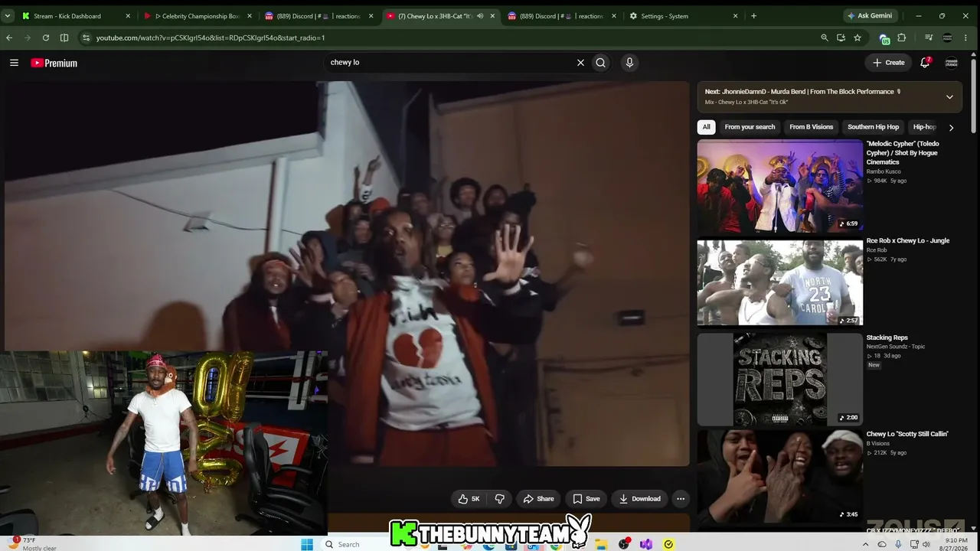Click the Create button
980x551 pixels.
click(889, 63)
